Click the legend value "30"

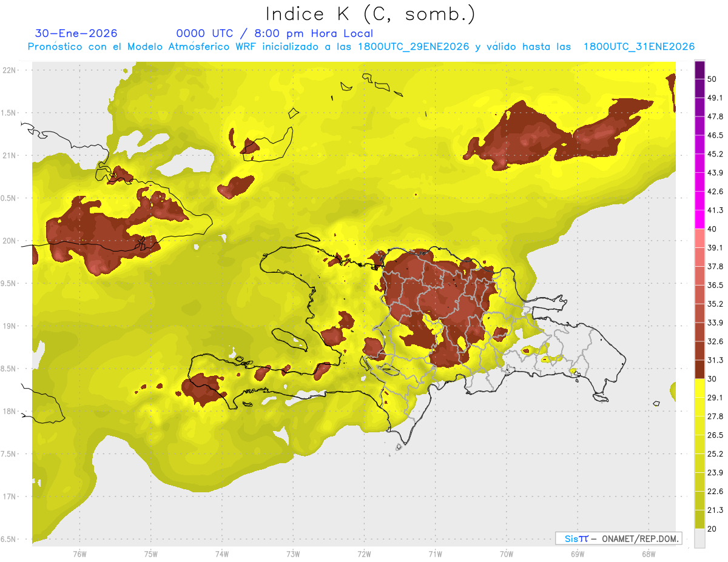click(x=713, y=379)
